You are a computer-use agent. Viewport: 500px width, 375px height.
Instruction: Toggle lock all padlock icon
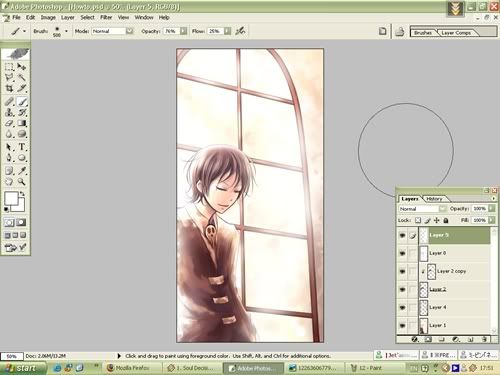446,220
